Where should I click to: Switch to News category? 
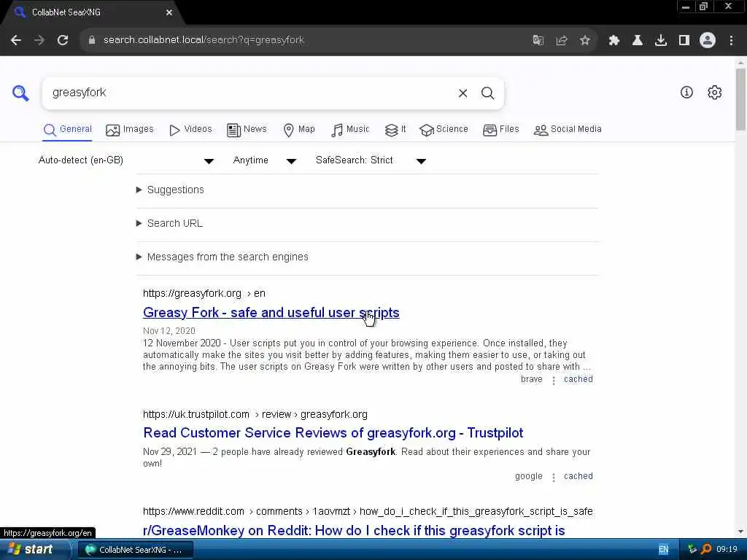[247, 130]
